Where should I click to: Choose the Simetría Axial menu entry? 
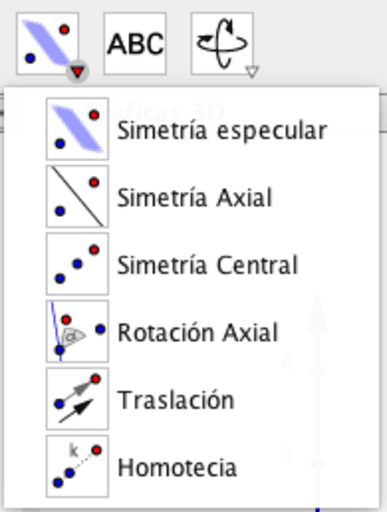click(191, 197)
